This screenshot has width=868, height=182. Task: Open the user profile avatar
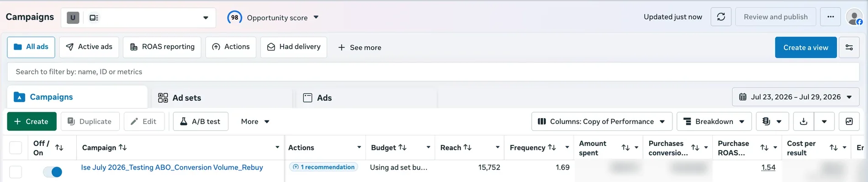click(x=854, y=17)
